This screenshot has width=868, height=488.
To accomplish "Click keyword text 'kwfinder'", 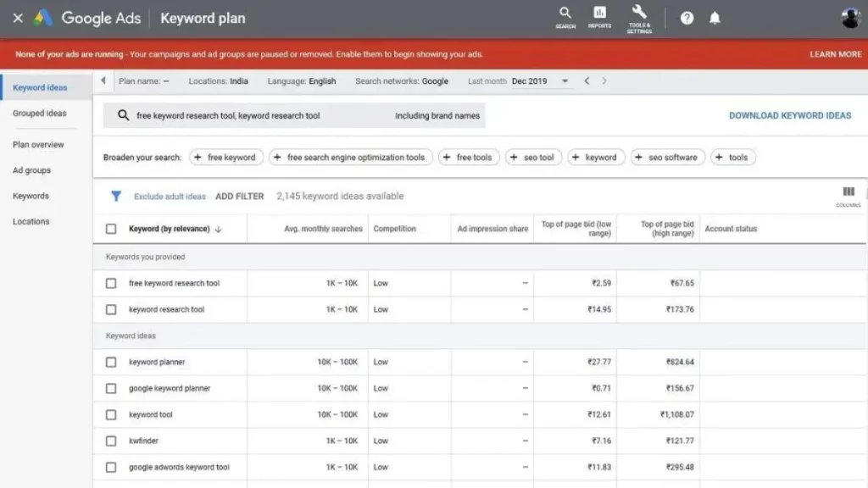I will coord(143,441).
